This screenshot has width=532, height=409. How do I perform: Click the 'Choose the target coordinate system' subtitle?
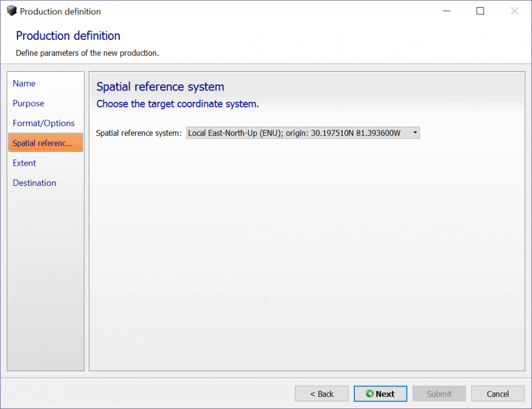[178, 104]
